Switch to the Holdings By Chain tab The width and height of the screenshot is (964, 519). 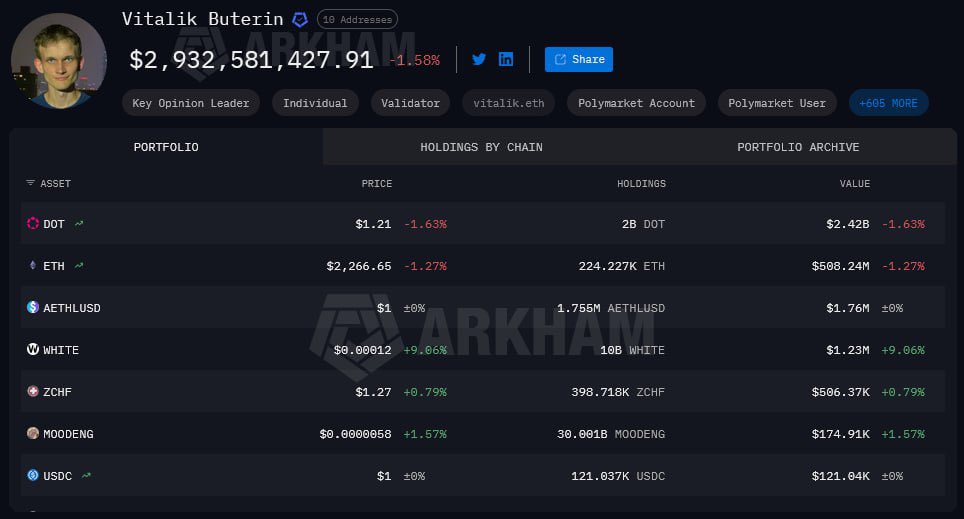[x=481, y=147]
